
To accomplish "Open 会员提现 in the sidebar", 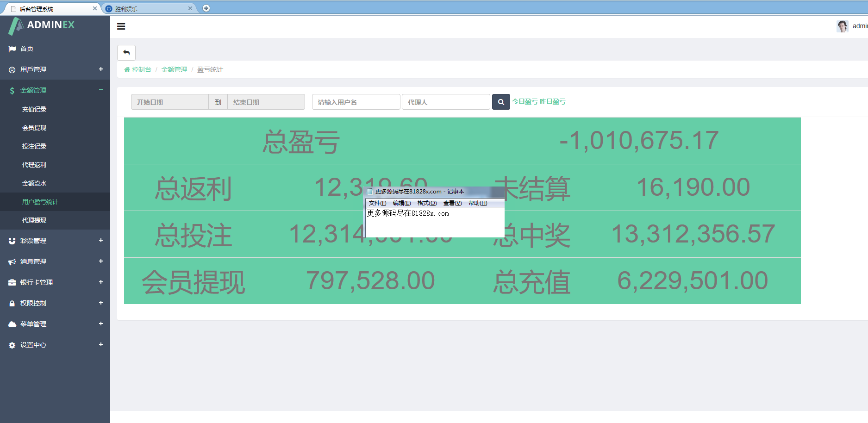I will 34,128.
